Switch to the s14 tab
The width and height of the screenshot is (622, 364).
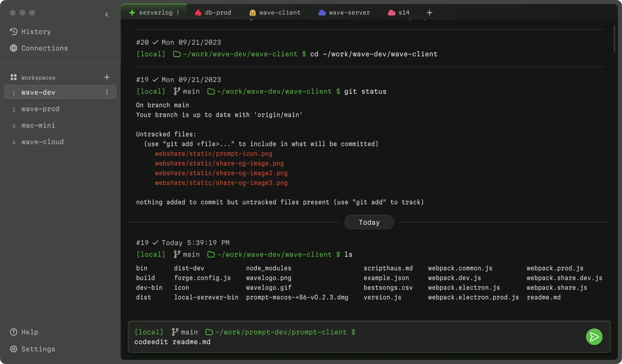pyautogui.click(x=401, y=12)
